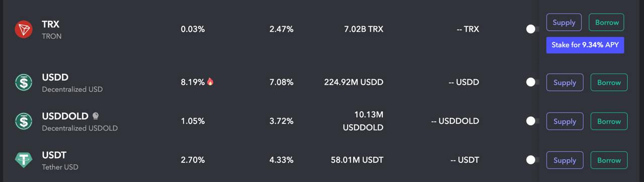Borrow USDT via its Borrow button

point(609,160)
